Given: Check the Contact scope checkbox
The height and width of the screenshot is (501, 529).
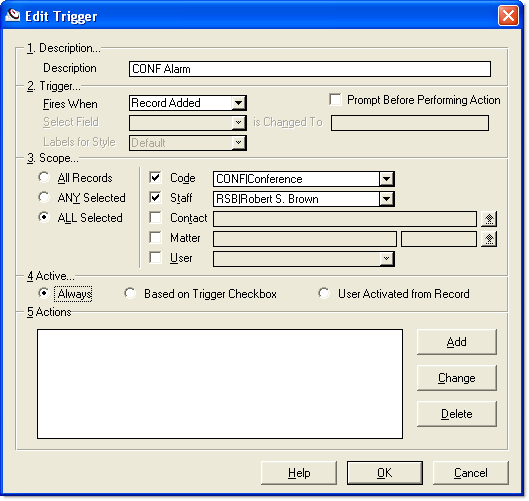Looking at the screenshot, I should 155,218.
